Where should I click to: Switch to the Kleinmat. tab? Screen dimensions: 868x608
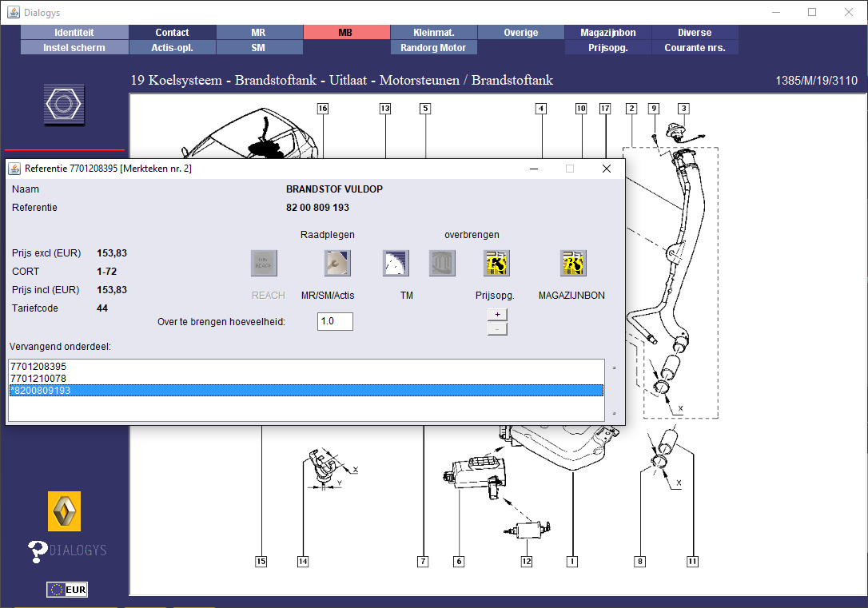click(x=433, y=33)
